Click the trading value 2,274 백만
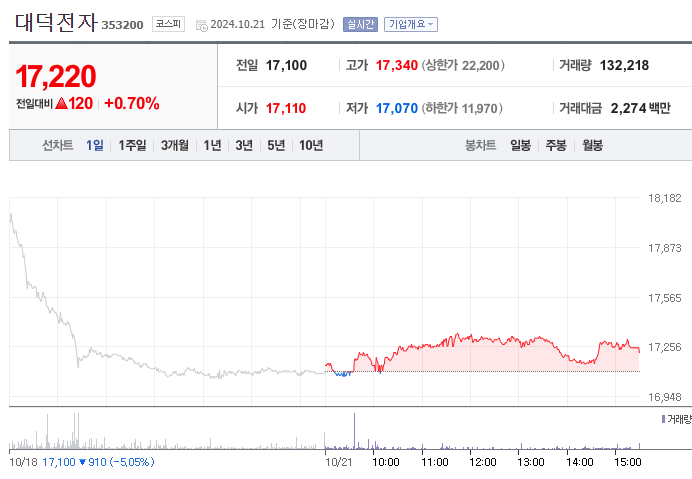692x479 pixels. pyautogui.click(x=640, y=108)
